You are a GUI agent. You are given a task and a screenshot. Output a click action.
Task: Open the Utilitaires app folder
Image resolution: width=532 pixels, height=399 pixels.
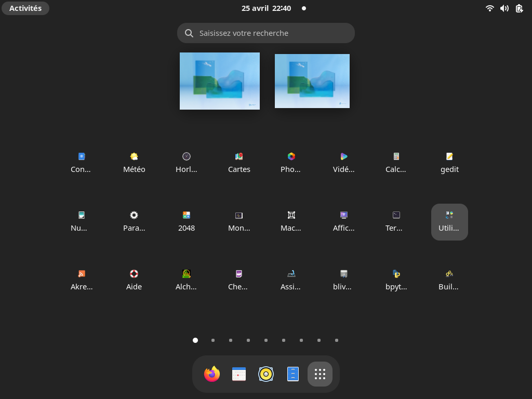click(449, 222)
